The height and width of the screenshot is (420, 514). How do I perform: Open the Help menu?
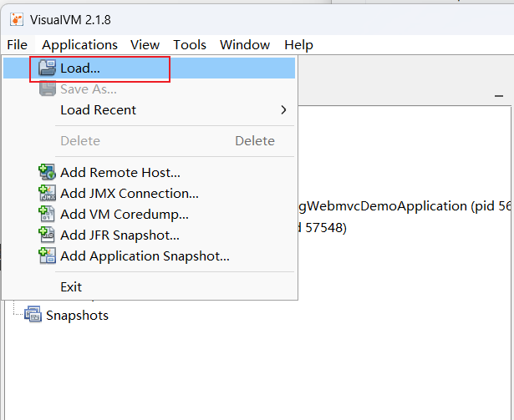click(298, 45)
